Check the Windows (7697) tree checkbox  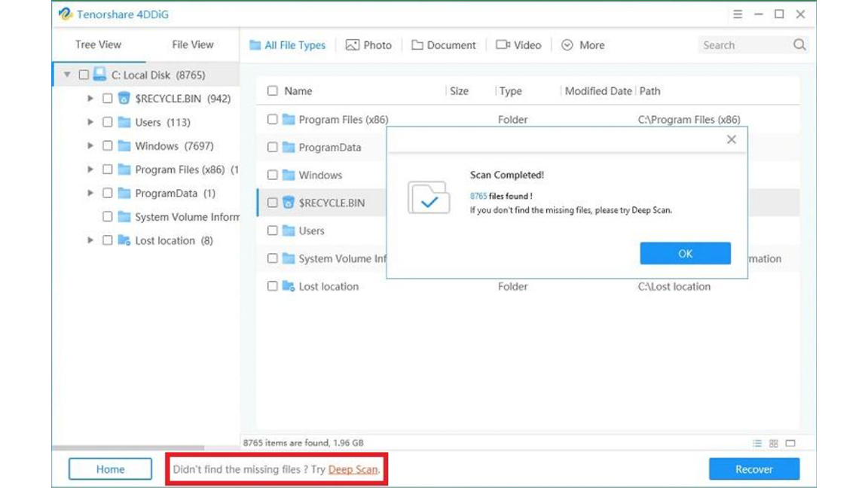coord(108,145)
